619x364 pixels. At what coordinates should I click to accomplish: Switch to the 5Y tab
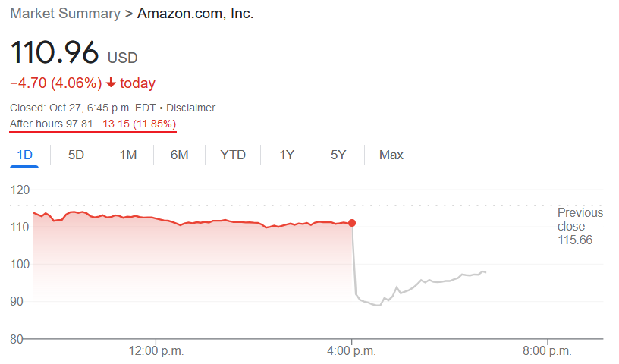(x=338, y=155)
